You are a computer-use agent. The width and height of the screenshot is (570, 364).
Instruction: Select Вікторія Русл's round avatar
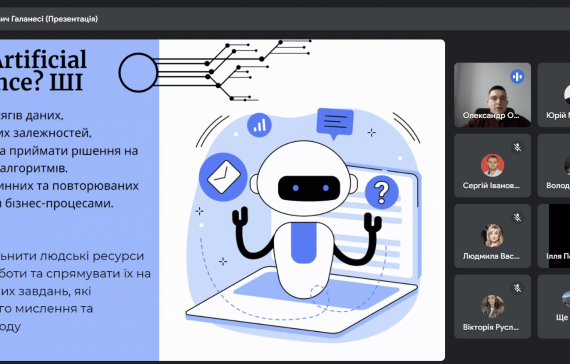tap(492, 306)
